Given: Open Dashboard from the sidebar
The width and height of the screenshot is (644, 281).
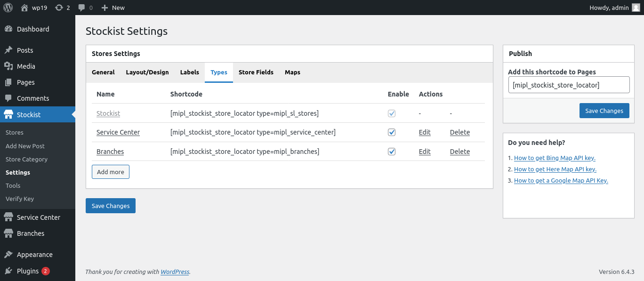Looking at the screenshot, I should [33, 29].
